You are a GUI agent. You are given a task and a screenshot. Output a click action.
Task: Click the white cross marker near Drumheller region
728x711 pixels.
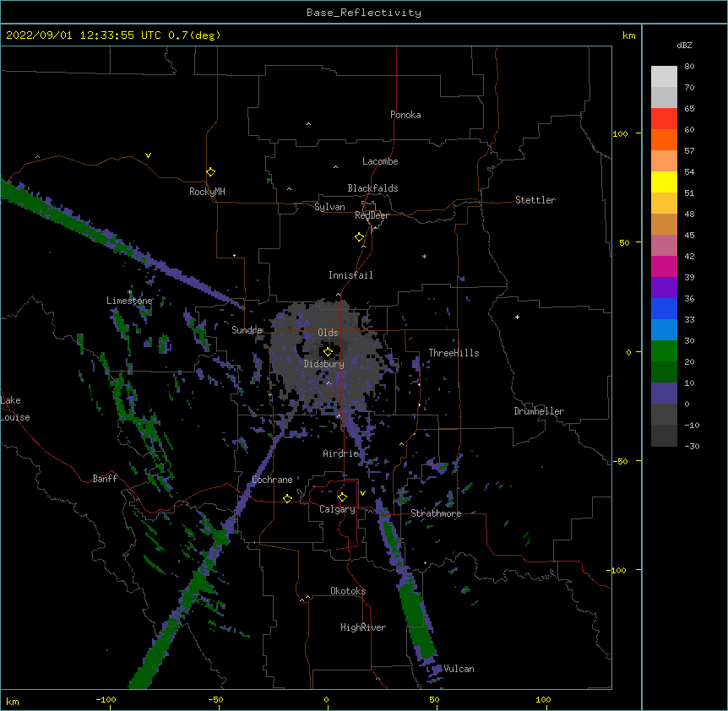(x=517, y=317)
